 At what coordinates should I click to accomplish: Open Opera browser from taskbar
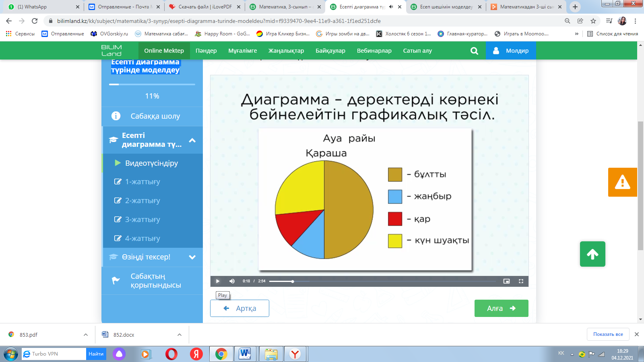[171, 354]
